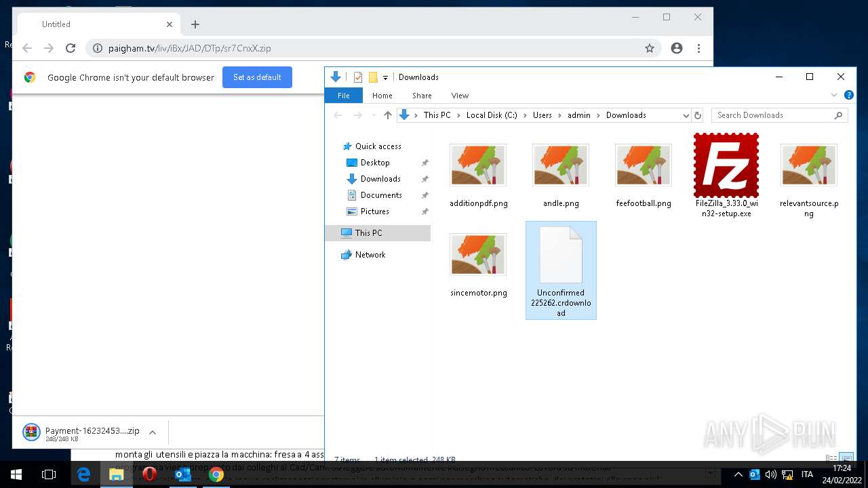Open the Share ribbon tab
The height and width of the screenshot is (488, 868).
(x=422, y=96)
